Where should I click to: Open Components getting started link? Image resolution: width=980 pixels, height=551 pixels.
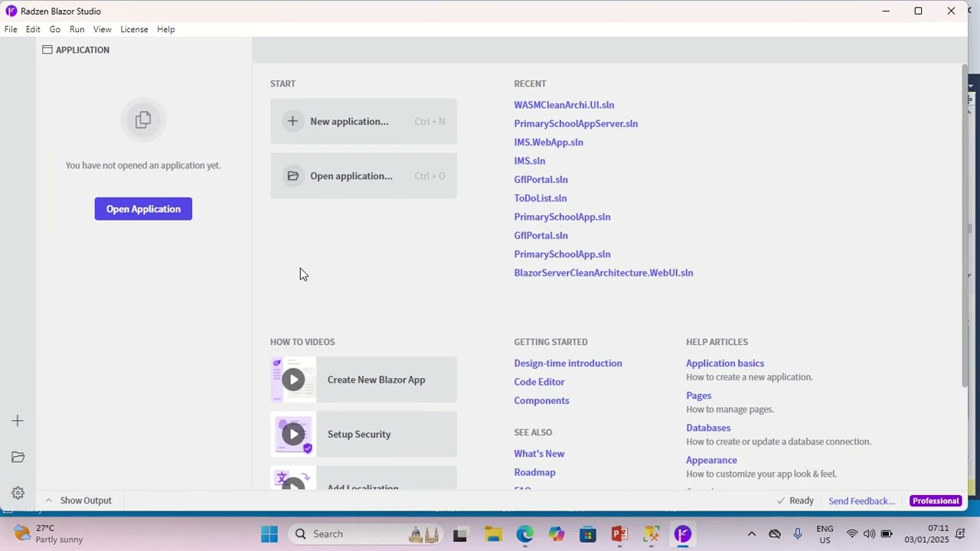tap(541, 400)
